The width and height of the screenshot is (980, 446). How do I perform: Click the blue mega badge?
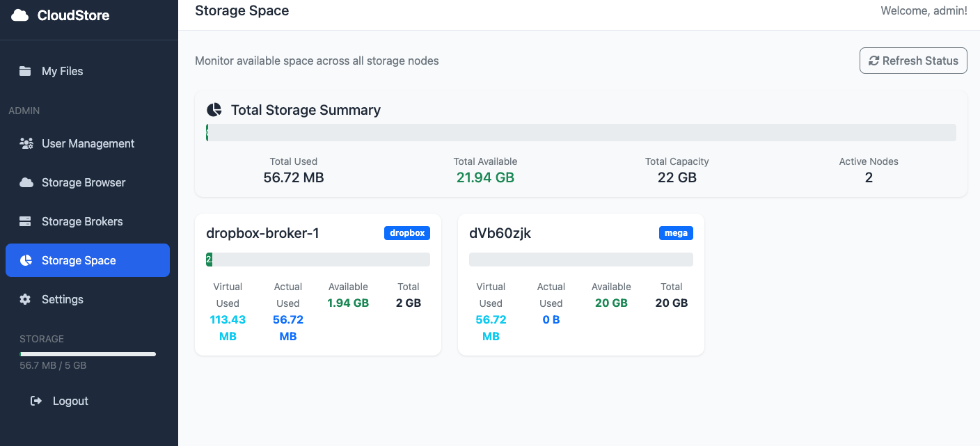click(x=676, y=233)
